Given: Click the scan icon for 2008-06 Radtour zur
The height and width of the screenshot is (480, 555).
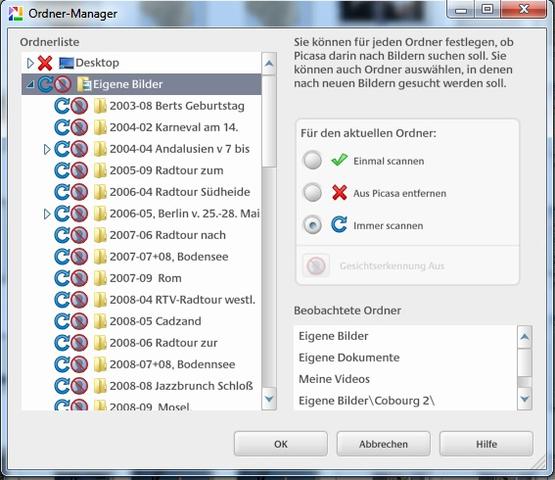Looking at the screenshot, I should point(62,343).
